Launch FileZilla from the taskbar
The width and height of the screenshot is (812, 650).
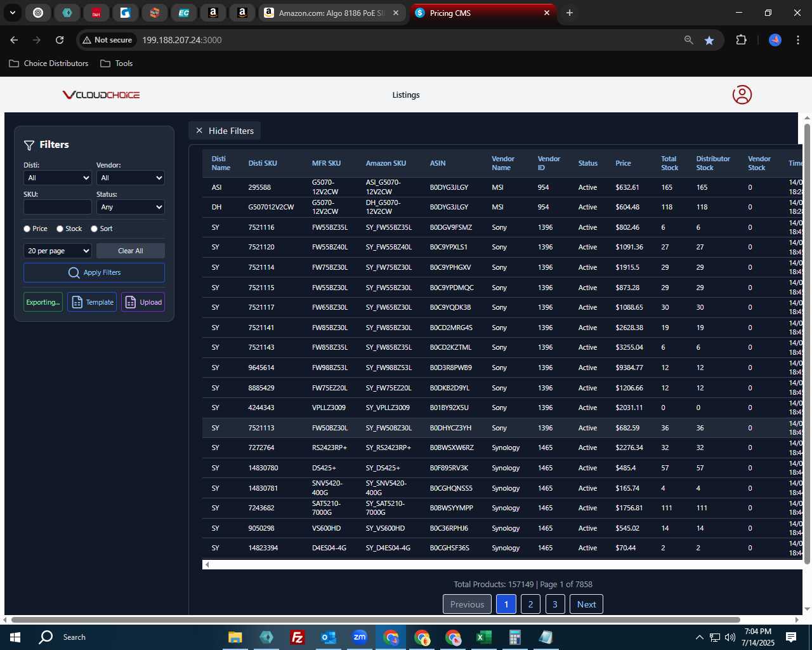click(297, 637)
